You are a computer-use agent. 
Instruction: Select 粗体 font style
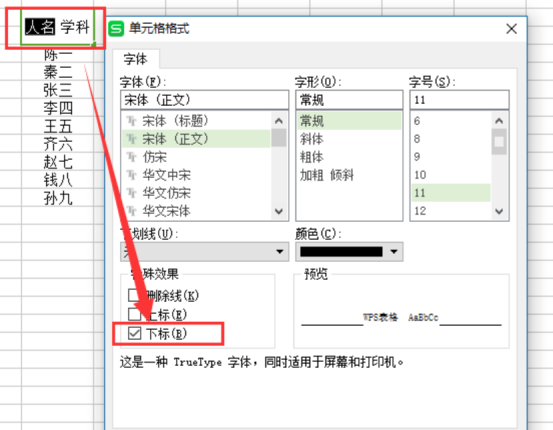click(x=349, y=157)
